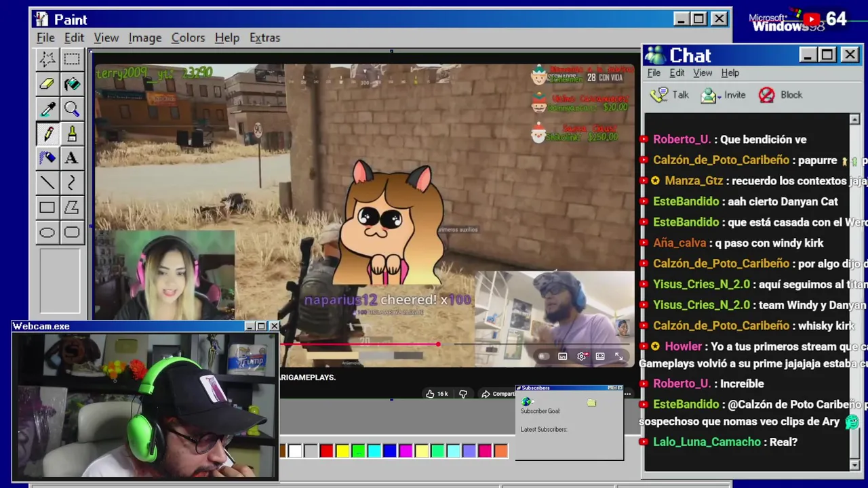Close the Webcam.exe window

[274, 326]
